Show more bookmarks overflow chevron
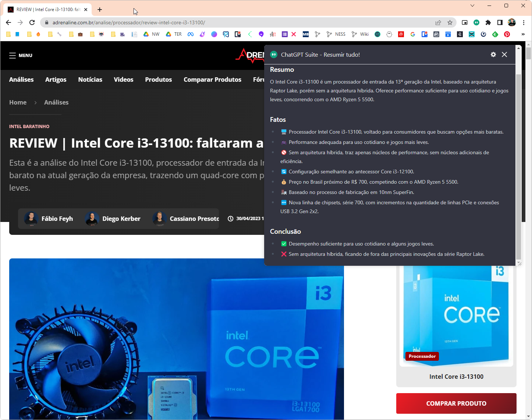 (x=523, y=34)
